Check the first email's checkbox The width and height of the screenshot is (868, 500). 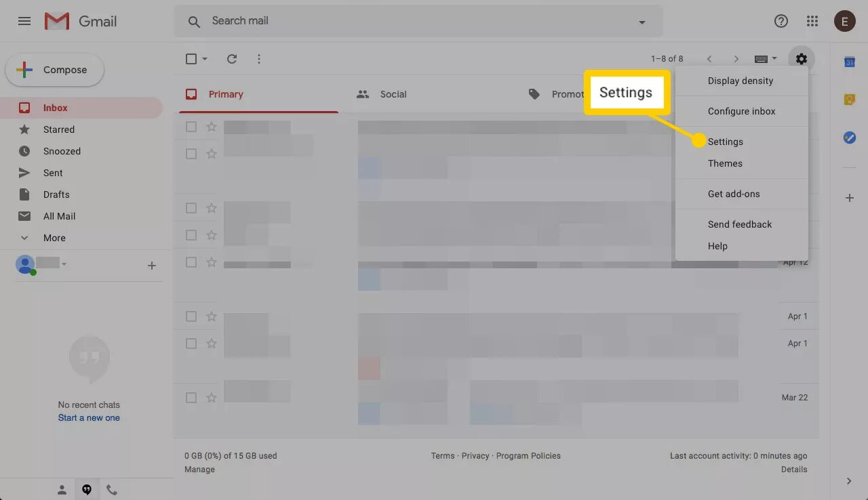tap(191, 127)
